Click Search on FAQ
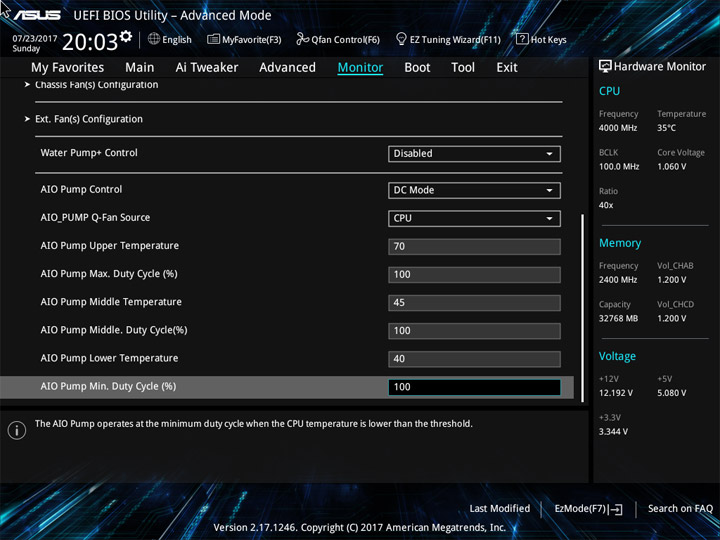Viewport: 720px width, 540px height. point(680,509)
